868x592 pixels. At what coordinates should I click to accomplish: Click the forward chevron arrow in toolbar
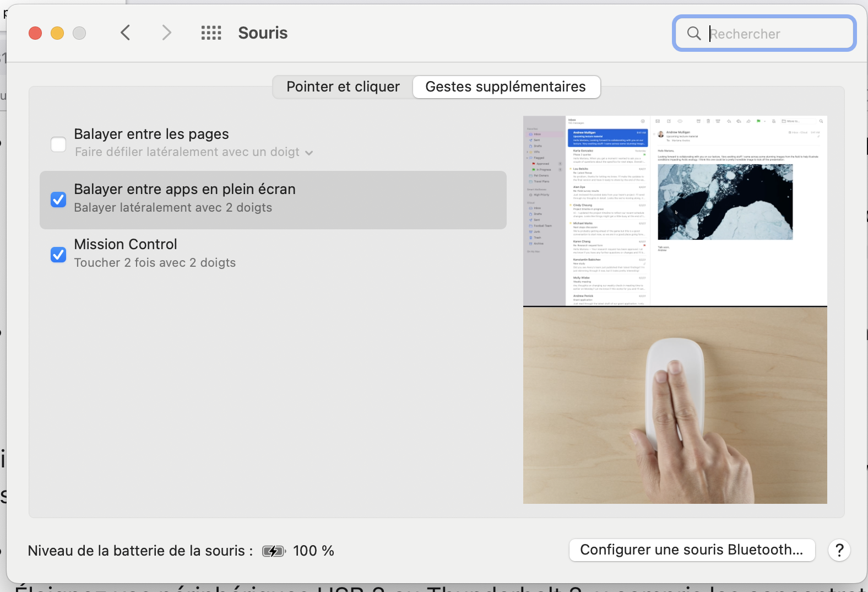point(166,33)
